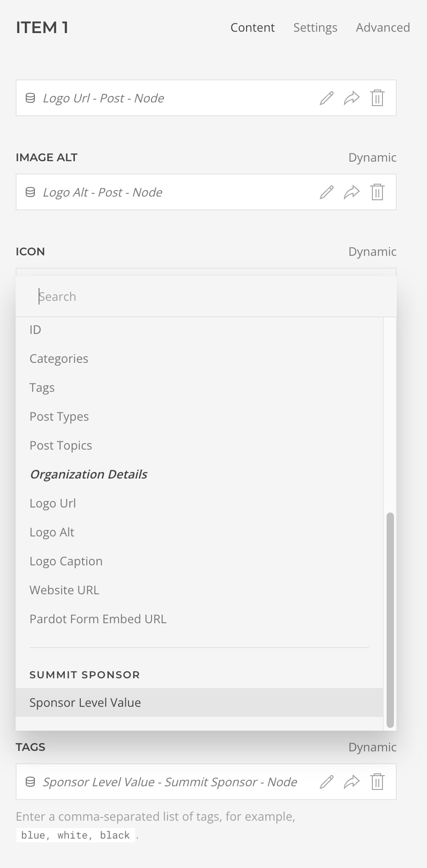Remove Logo Alt mapping via trash icon
Screen dimensions: 427x868
(x=377, y=192)
